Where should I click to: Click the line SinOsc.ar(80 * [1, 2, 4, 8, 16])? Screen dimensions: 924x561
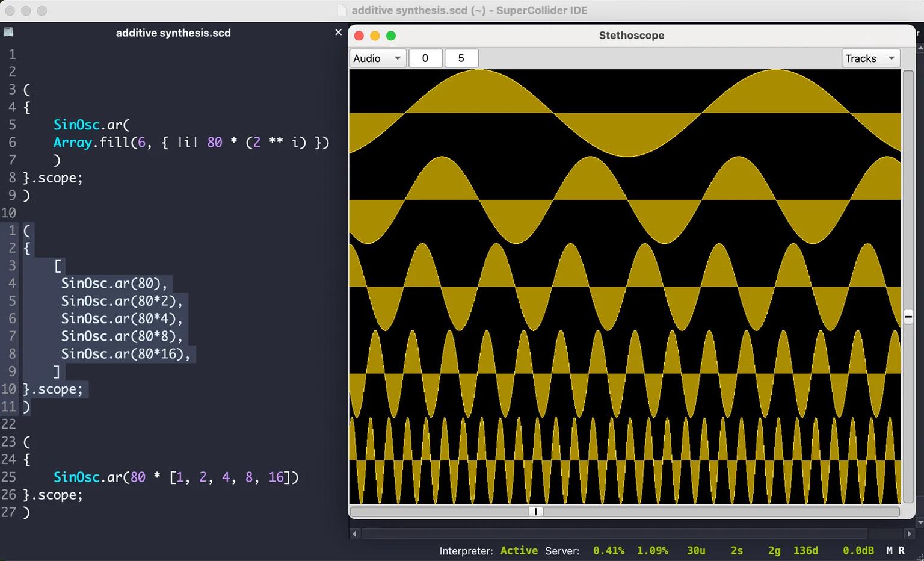pos(176,477)
